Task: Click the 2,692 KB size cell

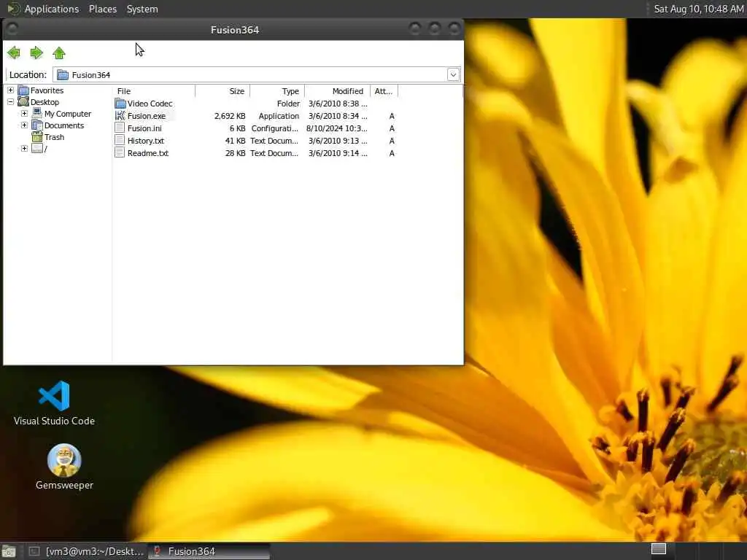Action: [x=230, y=116]
